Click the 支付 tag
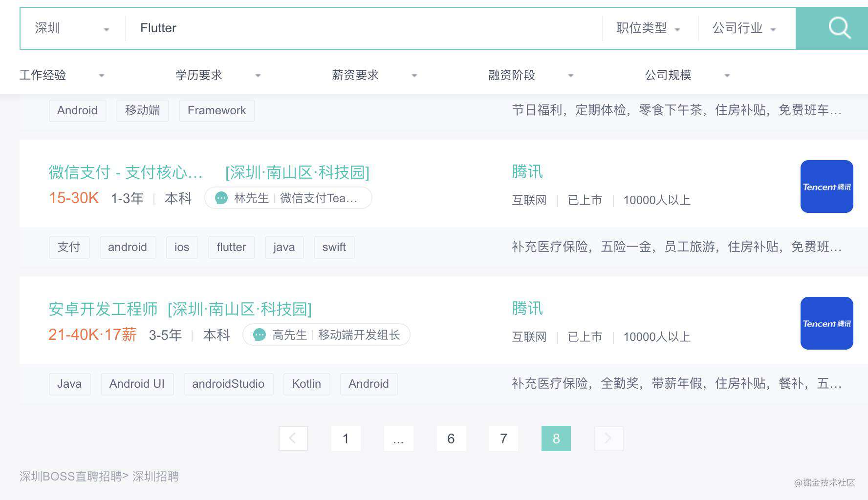The width and height of the screenshot is (868, 500). click(x=69, y=247)
